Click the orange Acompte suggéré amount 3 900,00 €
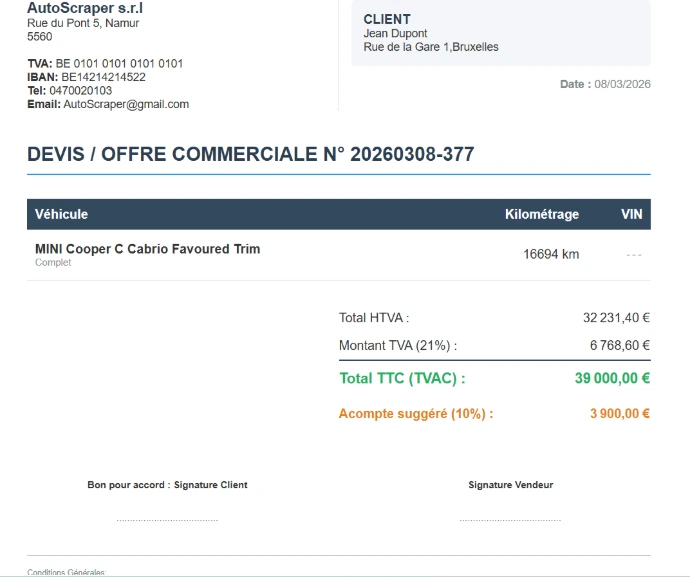The width and height of the screenshot is (690, 577). tap(619, 414)
